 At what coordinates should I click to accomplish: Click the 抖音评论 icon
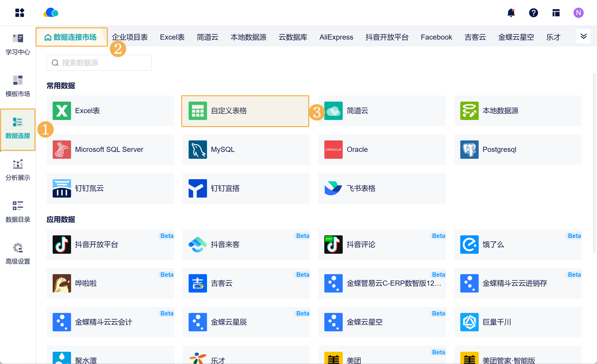coord(334,245)
